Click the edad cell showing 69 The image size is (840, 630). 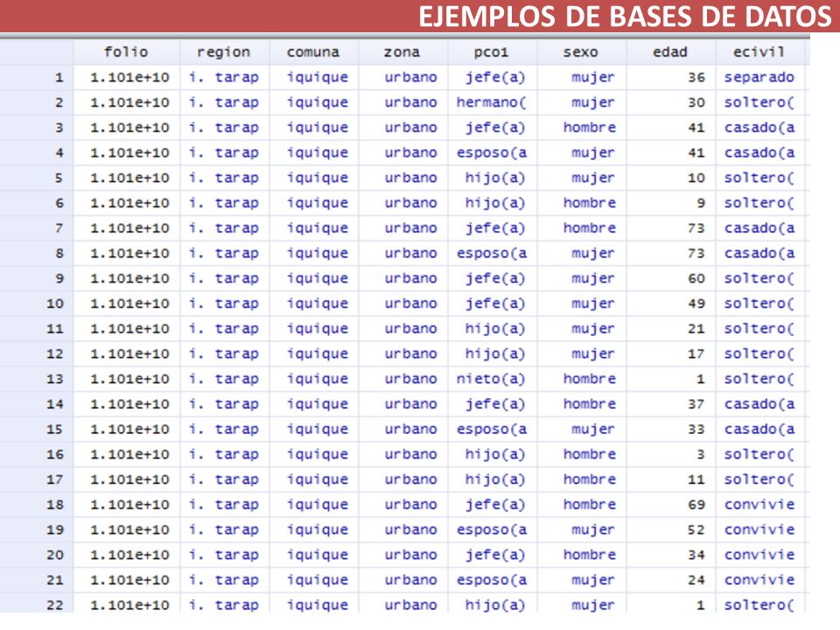click(671, 505)
